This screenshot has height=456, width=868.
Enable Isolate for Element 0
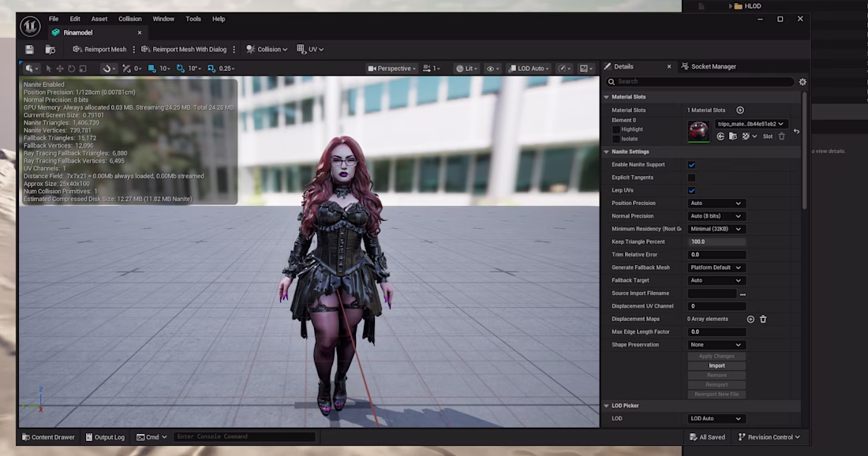click(616, 139)
